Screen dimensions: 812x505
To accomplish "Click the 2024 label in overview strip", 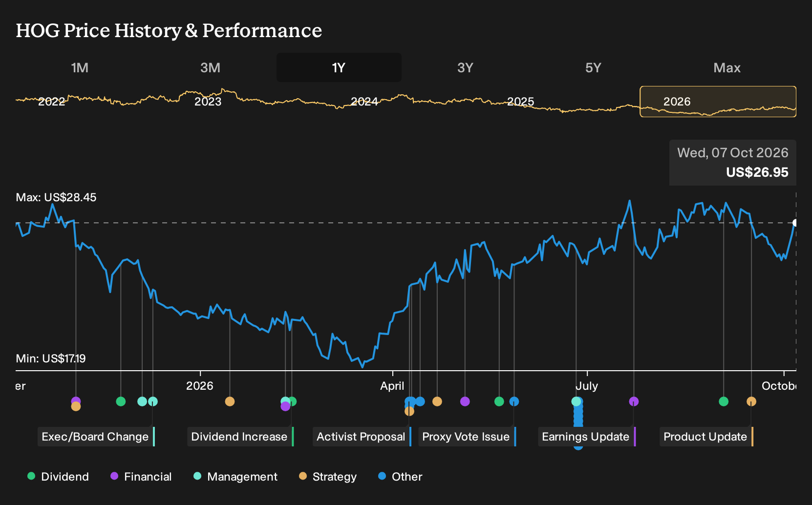I will 364,102.
